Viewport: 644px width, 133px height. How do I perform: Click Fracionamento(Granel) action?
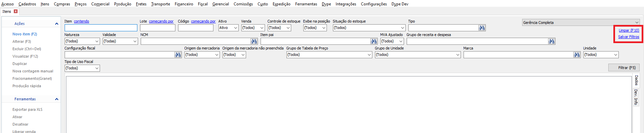pos(32,78)
